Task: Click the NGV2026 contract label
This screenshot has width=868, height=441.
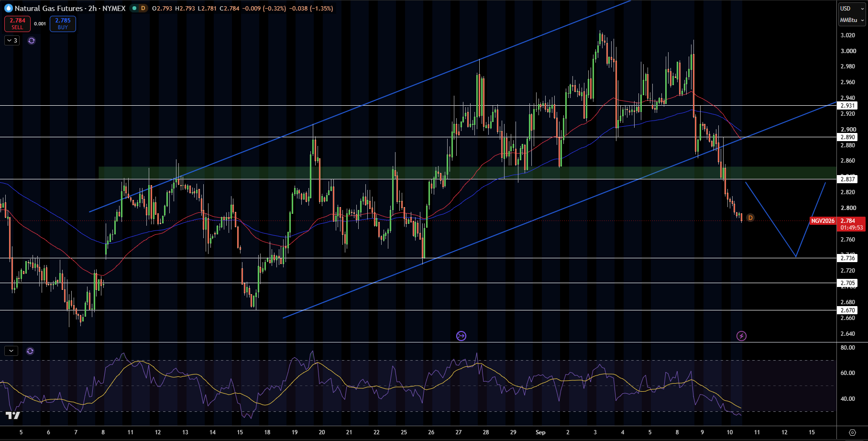Action: [x=823, y=221]
